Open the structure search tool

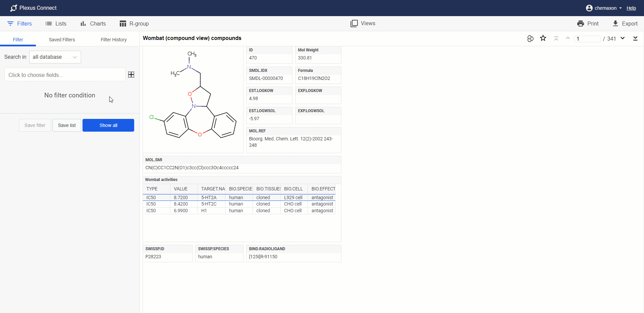click(530, 39)
